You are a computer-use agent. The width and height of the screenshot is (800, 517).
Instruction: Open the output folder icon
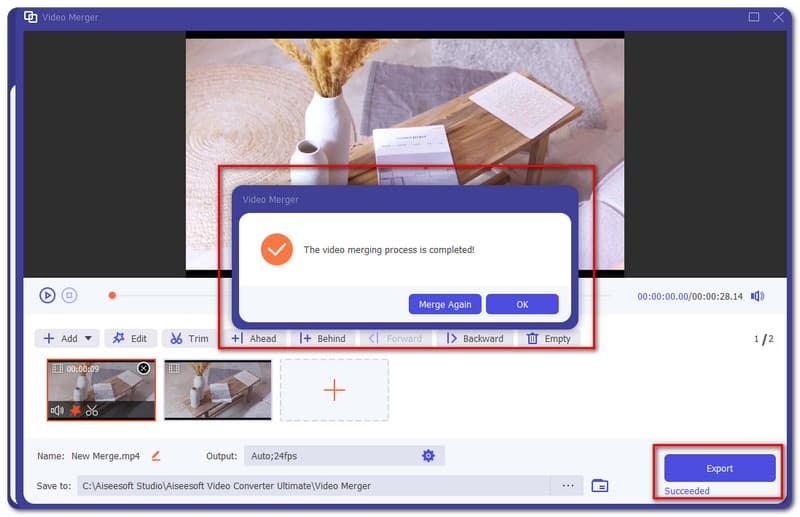pos(599,486)
